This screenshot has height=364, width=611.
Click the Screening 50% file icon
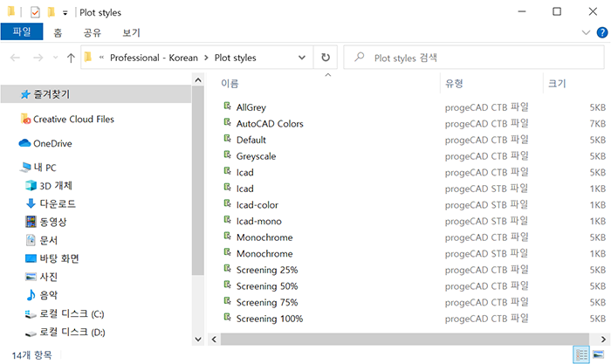point(227,285)
